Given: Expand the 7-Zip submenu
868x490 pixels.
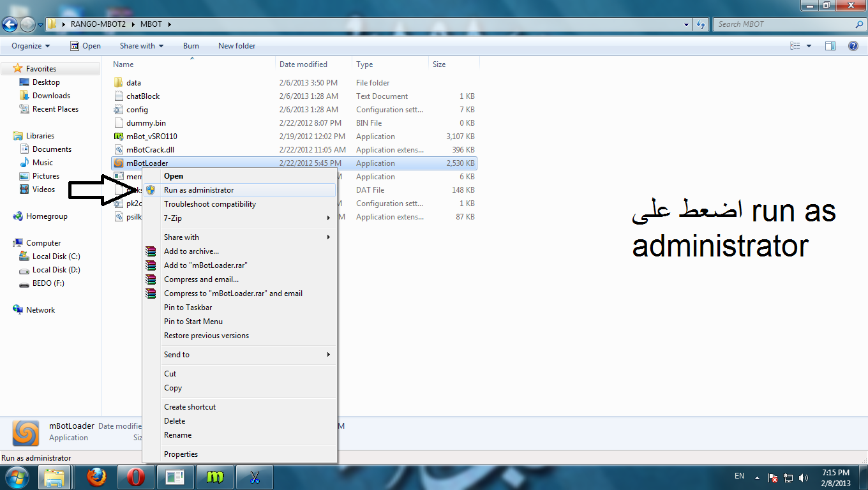Looking at the screenshot, I should [239, 218].
